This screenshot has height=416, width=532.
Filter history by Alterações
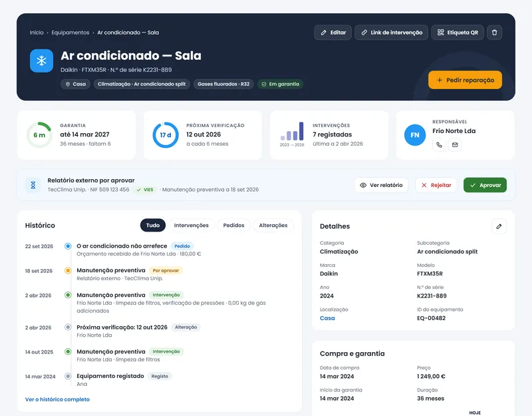pos(273,225)
